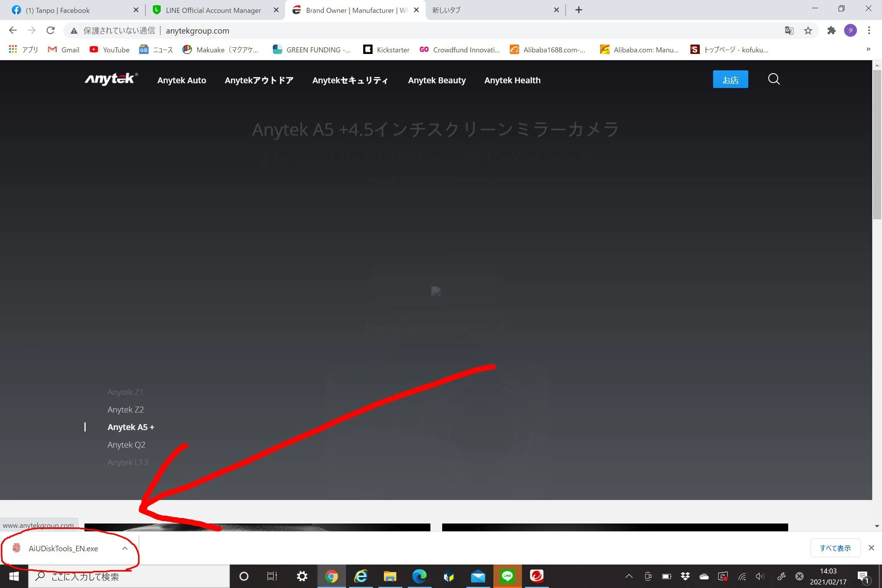The width and height of the screenshot is (882, 588).
Task: Select Anytek Q2 in the product list
Action: (126, 445)
